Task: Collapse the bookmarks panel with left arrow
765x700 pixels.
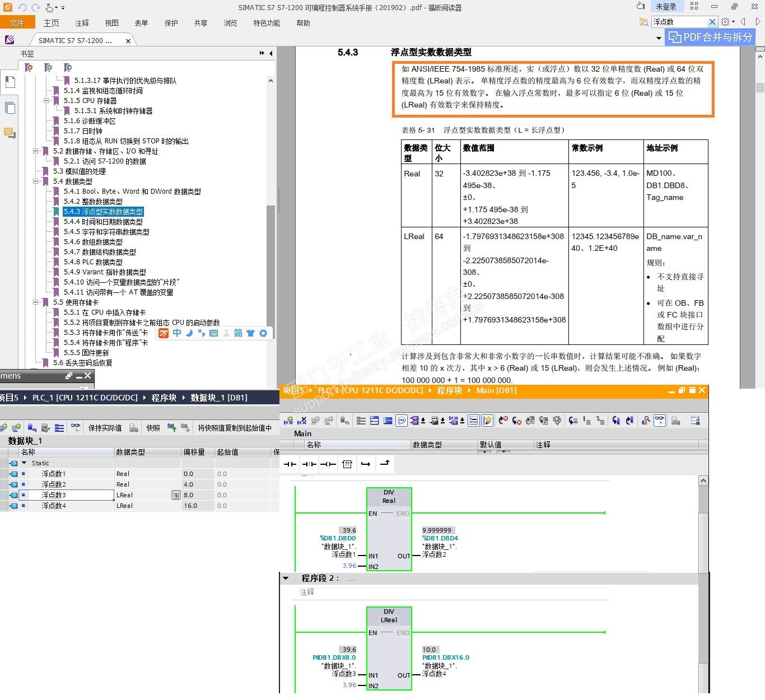Action: 271,53
